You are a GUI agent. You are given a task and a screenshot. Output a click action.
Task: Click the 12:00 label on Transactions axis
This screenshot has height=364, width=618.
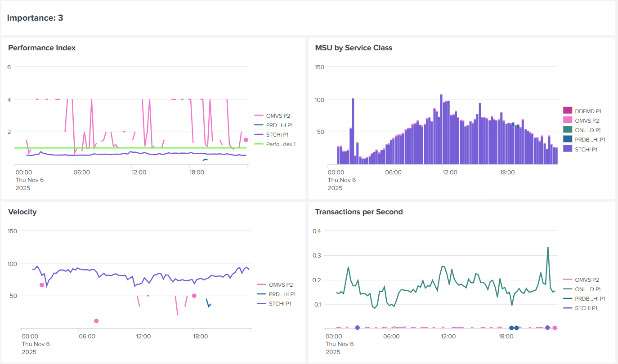(x=448, y=336)
